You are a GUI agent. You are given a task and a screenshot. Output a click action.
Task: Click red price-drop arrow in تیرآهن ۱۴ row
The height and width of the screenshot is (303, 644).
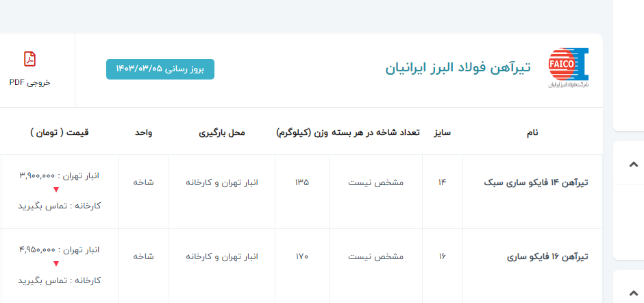tap(56, 190)
